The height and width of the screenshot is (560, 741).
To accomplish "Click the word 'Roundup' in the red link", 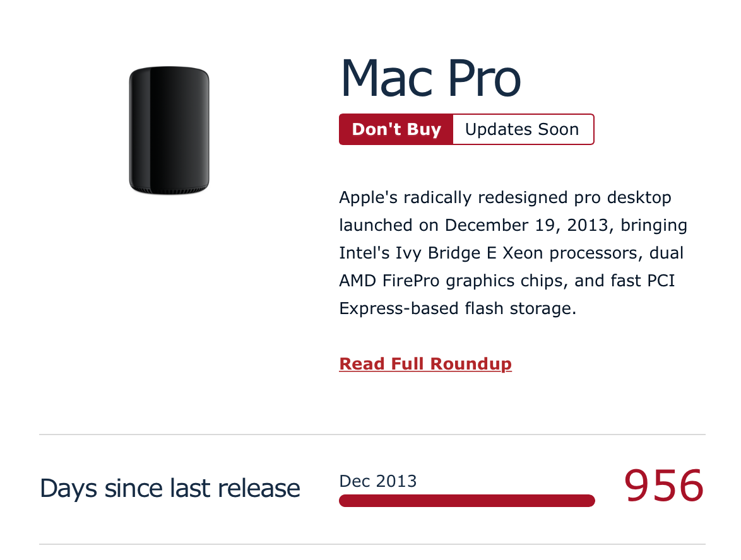I will (471, 364).
